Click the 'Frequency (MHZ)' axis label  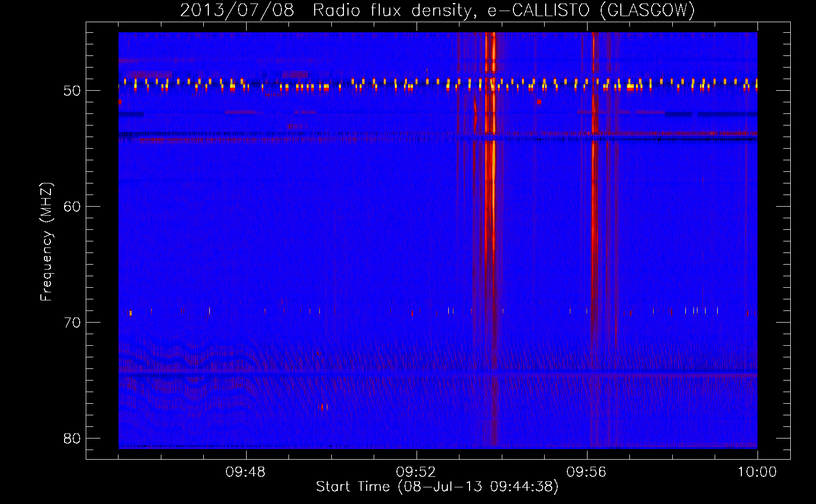(x=46, y=242)
